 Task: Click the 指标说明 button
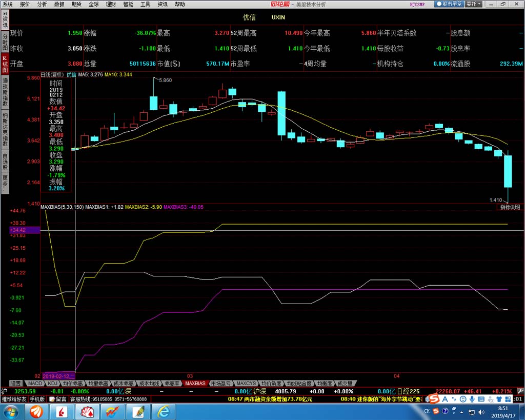click(510, 207)
